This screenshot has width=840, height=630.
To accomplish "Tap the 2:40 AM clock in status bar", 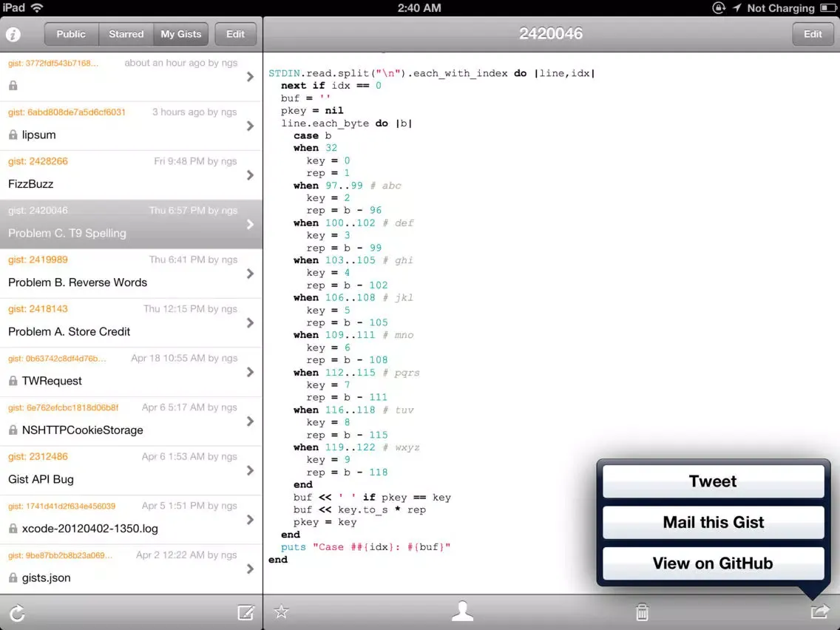I will tap(419, 8).
